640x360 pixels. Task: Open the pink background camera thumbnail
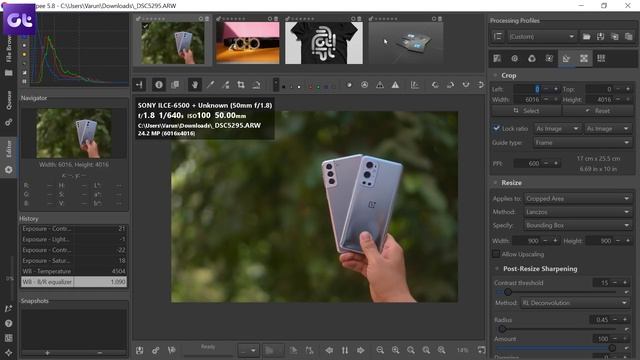(x=248, y=43)
